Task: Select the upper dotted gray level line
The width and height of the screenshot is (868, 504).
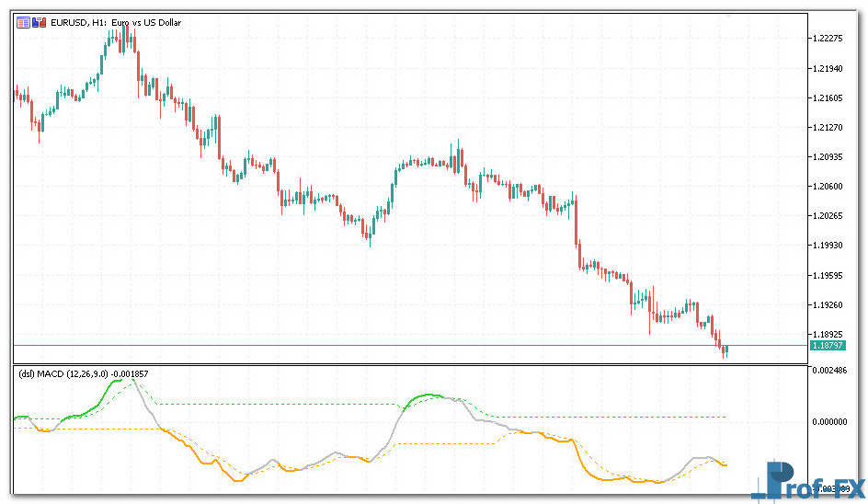Action: pyautogui.click(x=276, y=404)
